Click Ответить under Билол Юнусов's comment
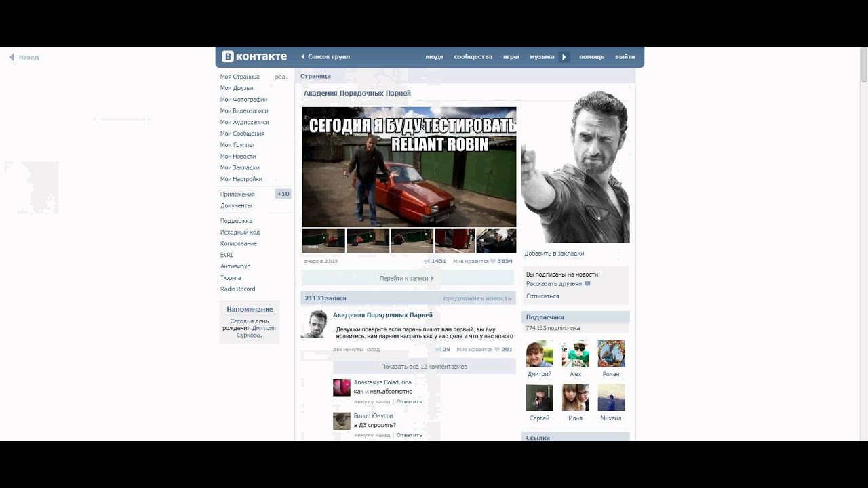Image resolution: width=868 pixels, height=488 pixels. pos(409,435)
